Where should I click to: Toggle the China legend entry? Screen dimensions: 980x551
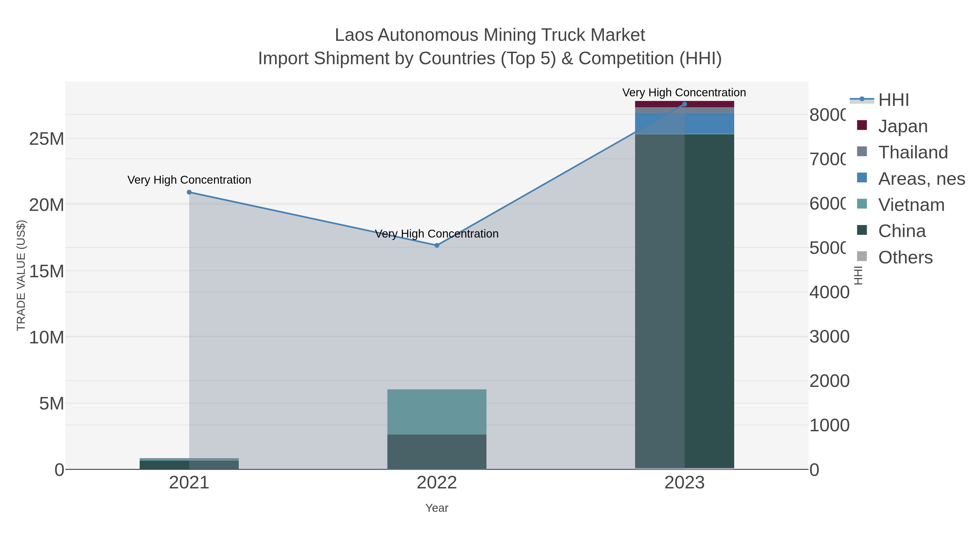click(891, 231)
